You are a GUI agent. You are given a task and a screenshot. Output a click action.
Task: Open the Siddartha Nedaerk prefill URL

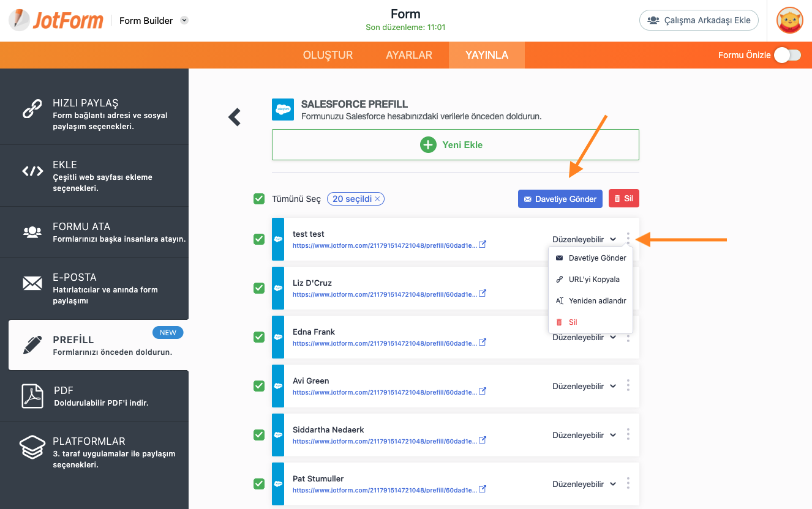pos(384,441)
